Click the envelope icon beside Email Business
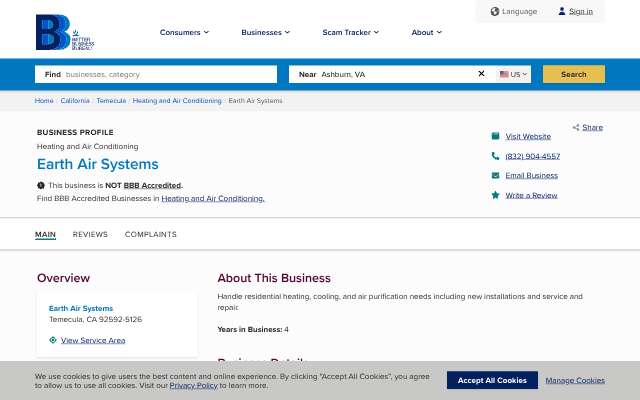640x400 pixels. pyautogui.click(x=495, y=175)
